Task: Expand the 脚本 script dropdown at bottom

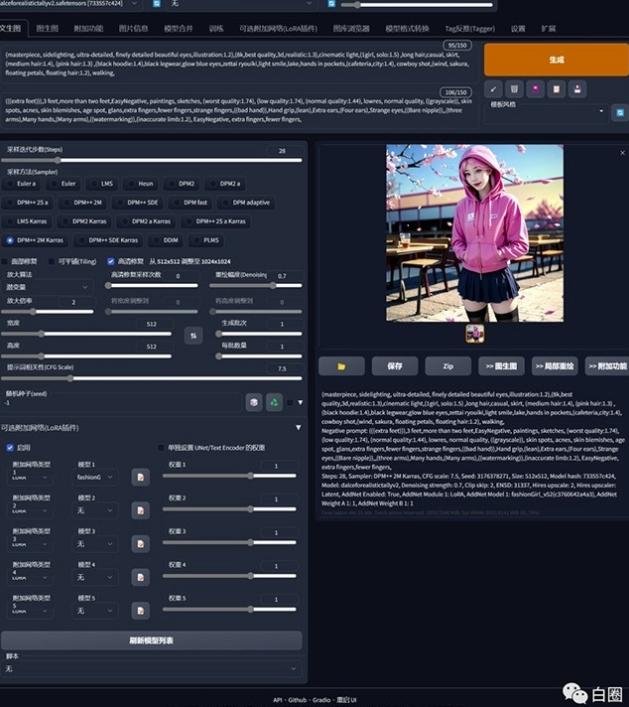Action: click(x=152, y=668)
